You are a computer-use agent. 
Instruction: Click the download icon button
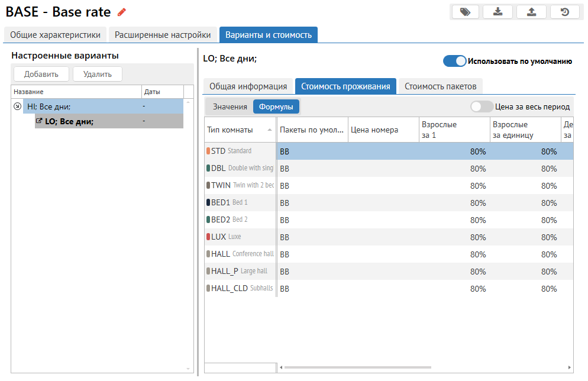point(498,12)
